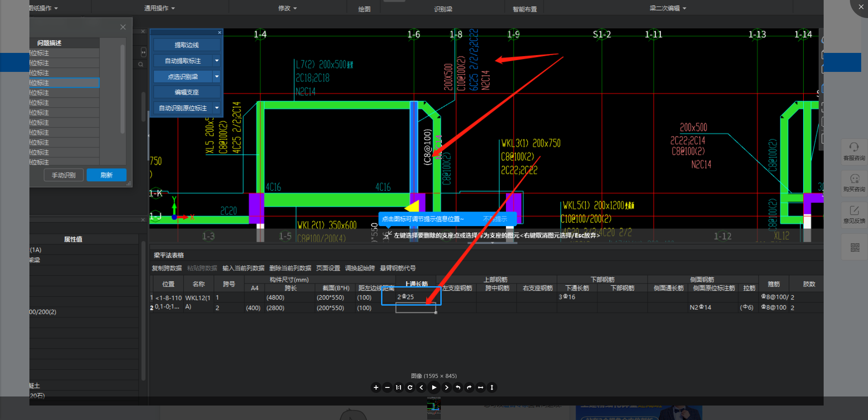Click the 下通长筋 cell showing 3⌀16

(577, 297)
